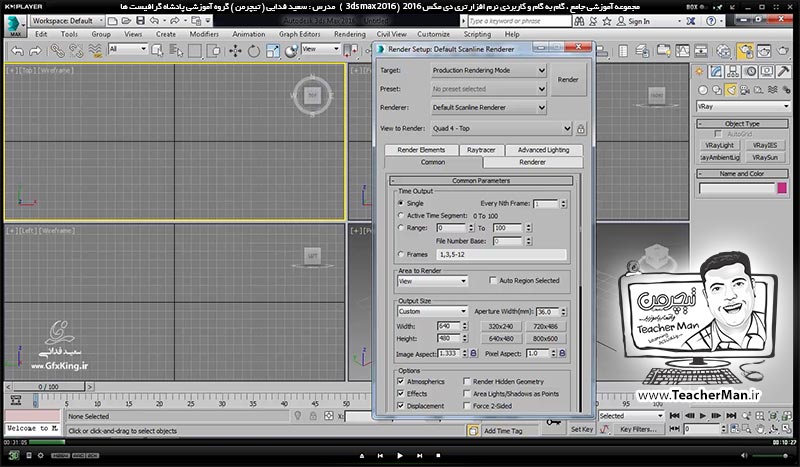Toggle the Effects checkbox
Image resolution: width=800 pixels, height=467 pixels.
pyautogui.click(x=401, y=394)
